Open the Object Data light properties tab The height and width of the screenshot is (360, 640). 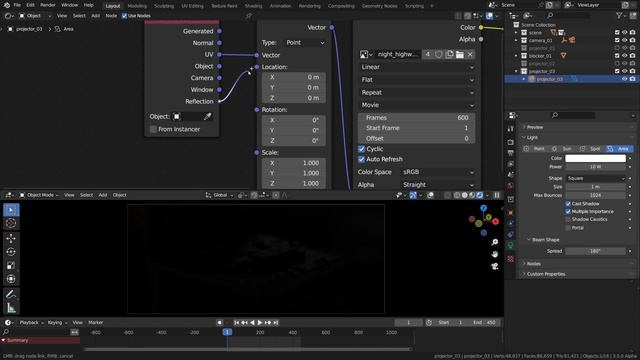click(x=511, y=245)
